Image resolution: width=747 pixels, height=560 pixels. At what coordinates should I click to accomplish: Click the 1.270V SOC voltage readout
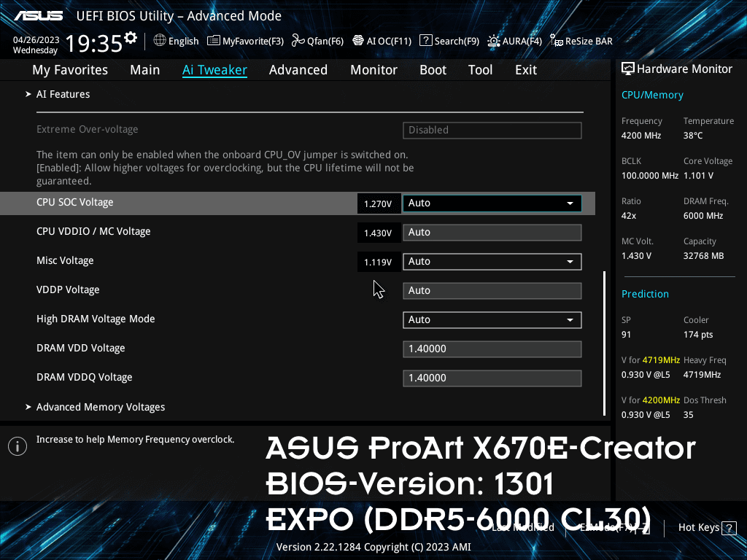(378, 204)
